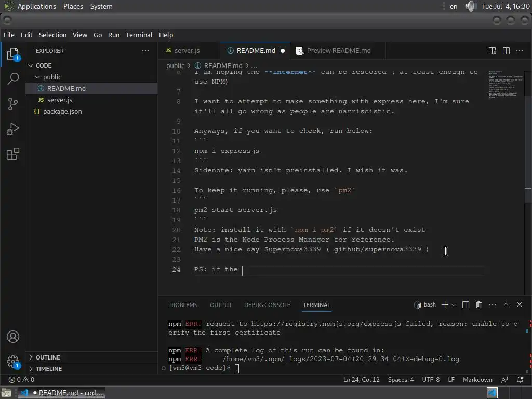The height and width of the screenshot is (399, 532).
Task: Click Ln 24, Col 12 status item
Action: (362, 380)
